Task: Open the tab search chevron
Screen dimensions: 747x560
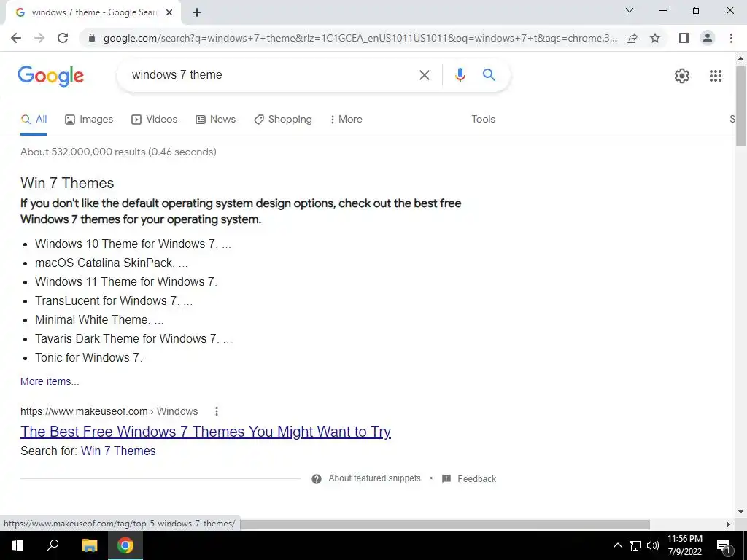Action: tap(630, 10)
